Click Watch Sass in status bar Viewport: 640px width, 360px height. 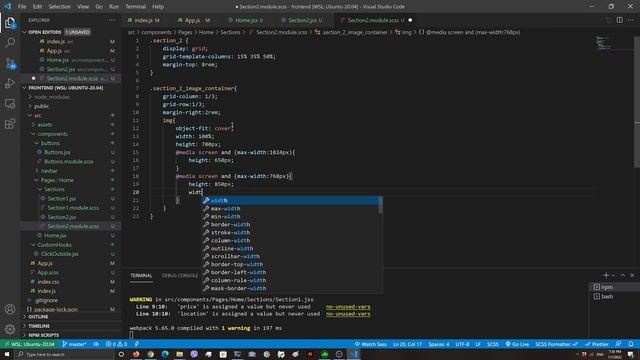pyautogui.click(x=370, y=344)
